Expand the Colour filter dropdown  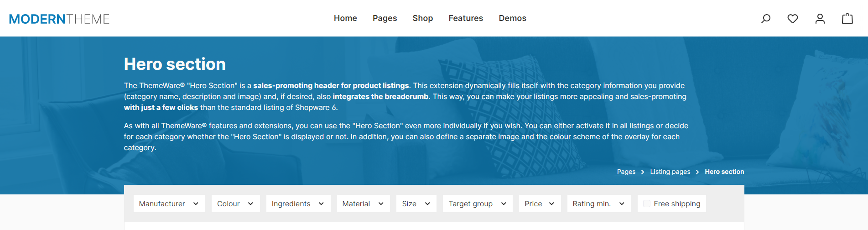point(236,204)
